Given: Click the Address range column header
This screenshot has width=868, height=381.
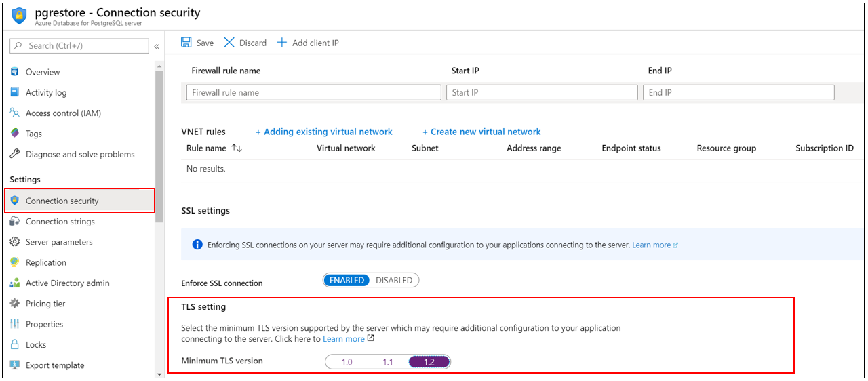Looking at the screenshot, I should point(534,148).
